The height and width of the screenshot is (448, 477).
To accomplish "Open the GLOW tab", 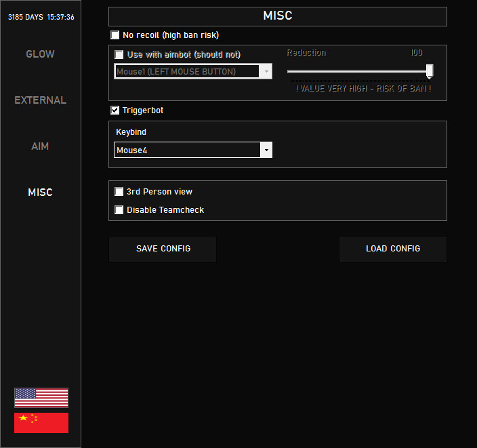I will tap(40, 54).
